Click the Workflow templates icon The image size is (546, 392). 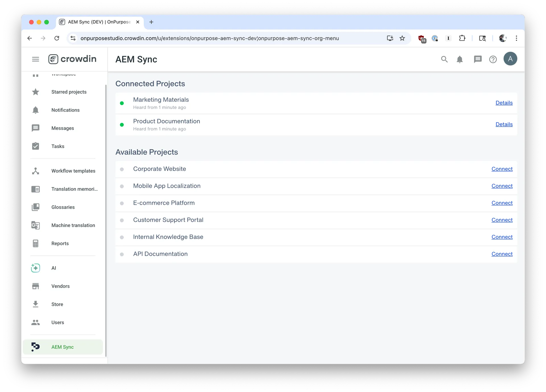36,171
